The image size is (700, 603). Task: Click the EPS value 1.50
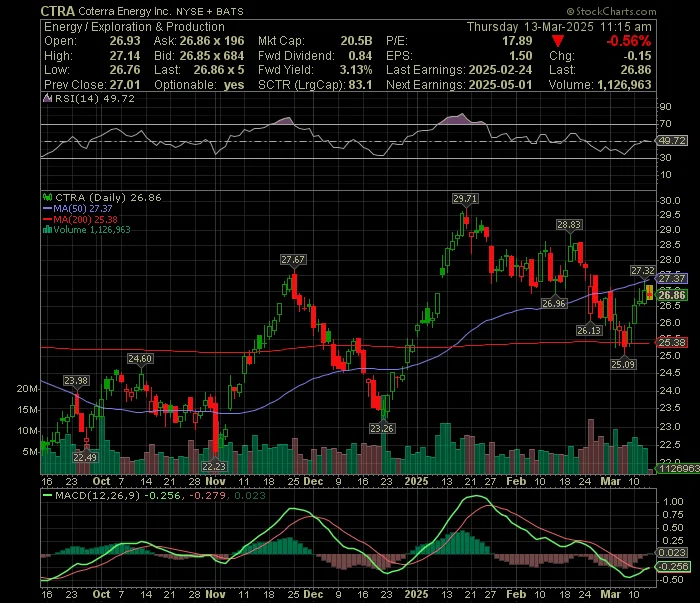click(x=521, y=56)
